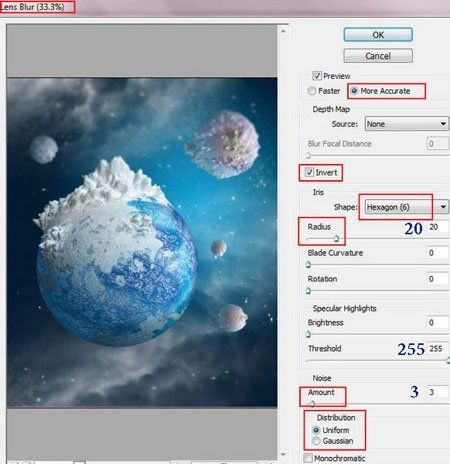Click the Blur Focal Distance slider

coord(377,156)
